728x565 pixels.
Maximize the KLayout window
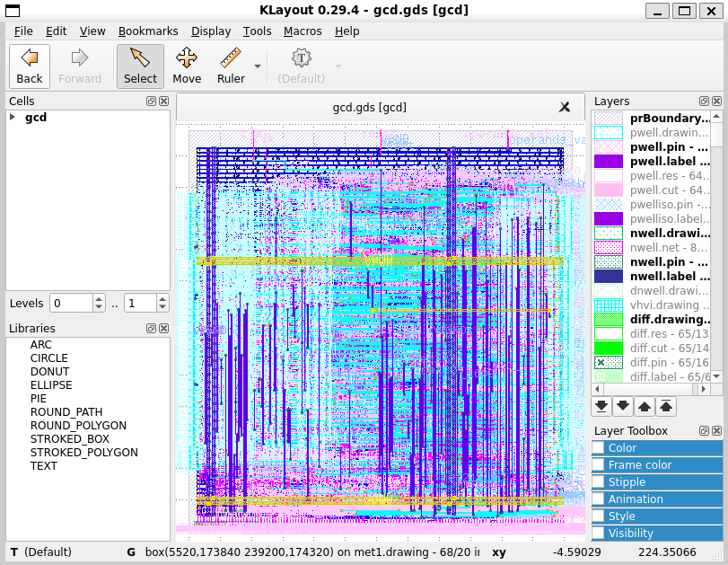(684, 10)
